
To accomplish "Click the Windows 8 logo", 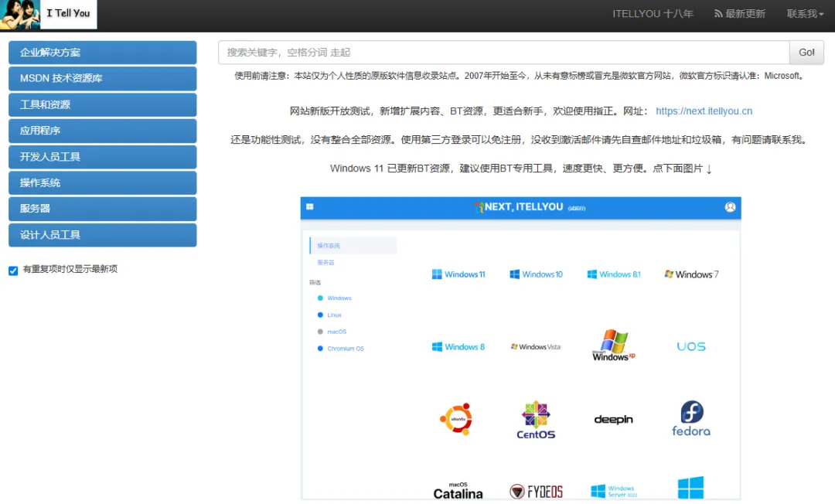I will coord(458,346).
